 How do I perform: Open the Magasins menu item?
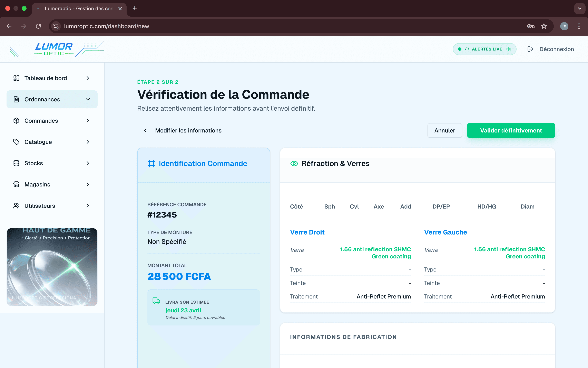click(52, 184)
